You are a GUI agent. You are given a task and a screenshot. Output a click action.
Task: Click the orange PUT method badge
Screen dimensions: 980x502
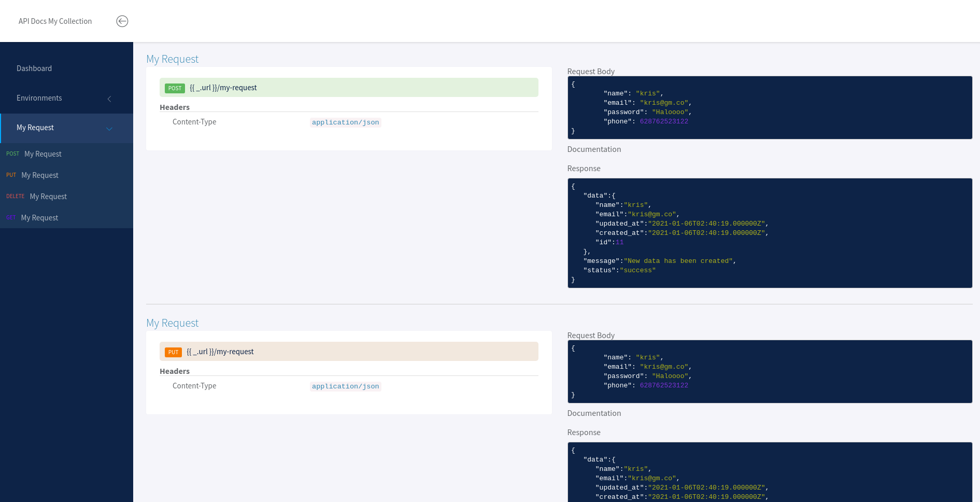coord(173,352)
